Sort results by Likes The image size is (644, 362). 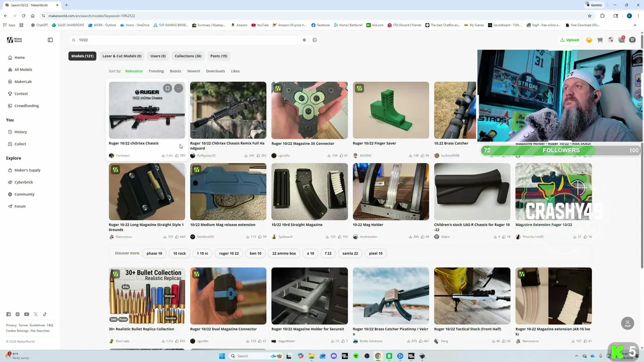(235, 71)
